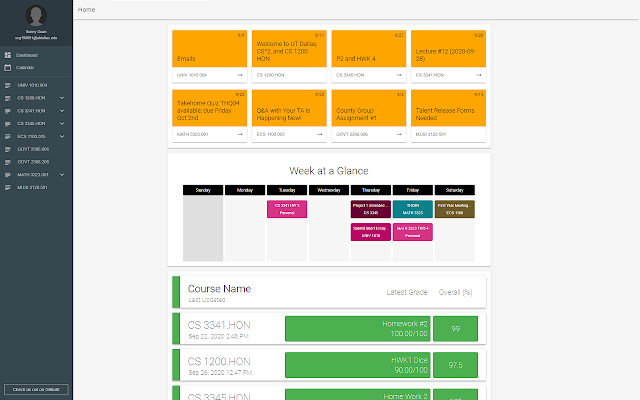Click the Thursday column header

click(371, 190)
